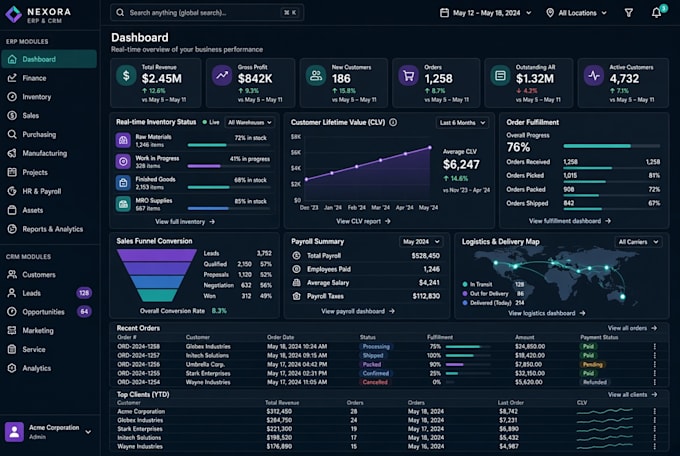Open the Inventory module
This screenshot has width=680, height=456.
point(49,97)
